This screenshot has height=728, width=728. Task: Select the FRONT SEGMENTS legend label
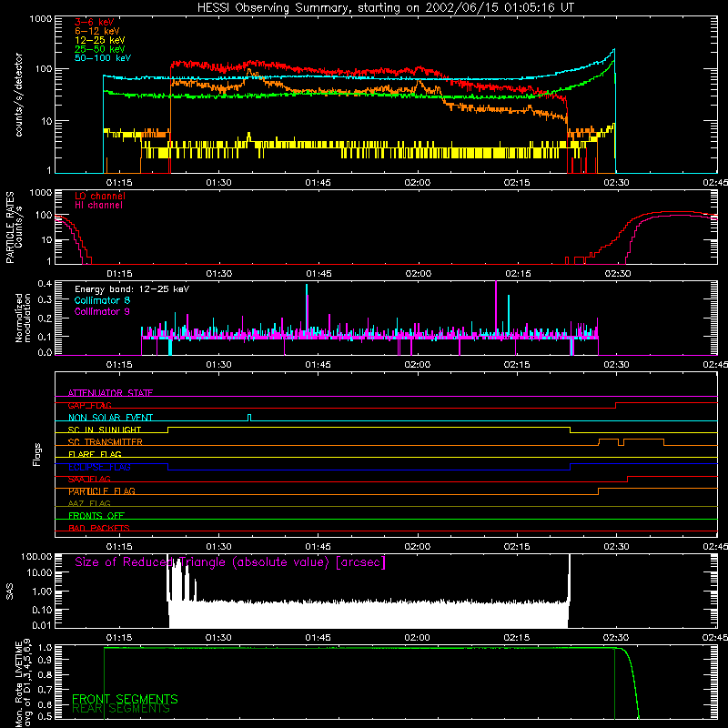[125, 699]
